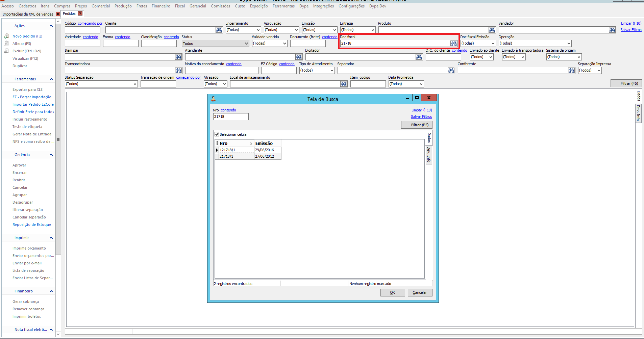
Task: Click the Nro input field with 21718
Action: (231, 116)
